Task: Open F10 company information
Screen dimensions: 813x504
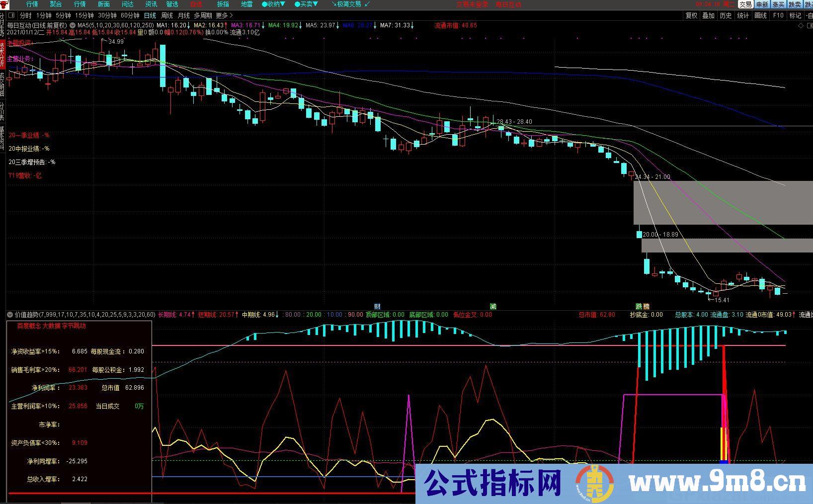Action: pos(778,15)
